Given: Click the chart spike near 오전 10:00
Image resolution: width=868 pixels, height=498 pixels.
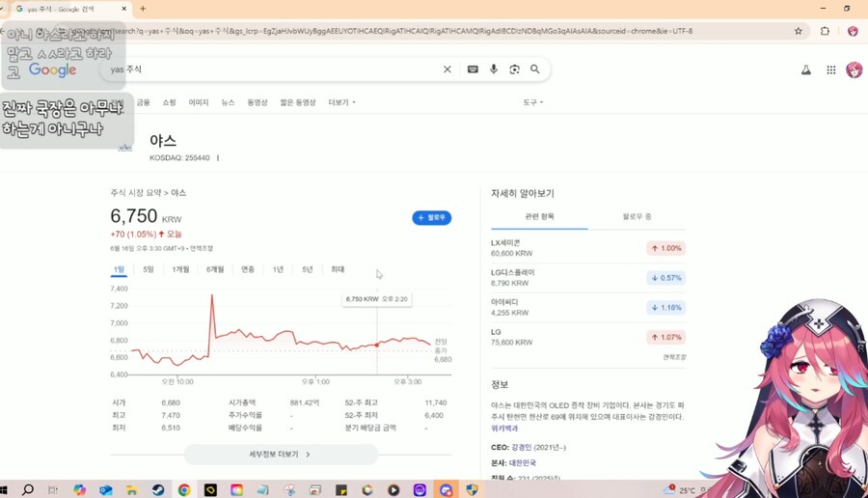Looking at the screenshot, I should coord(211,296).
